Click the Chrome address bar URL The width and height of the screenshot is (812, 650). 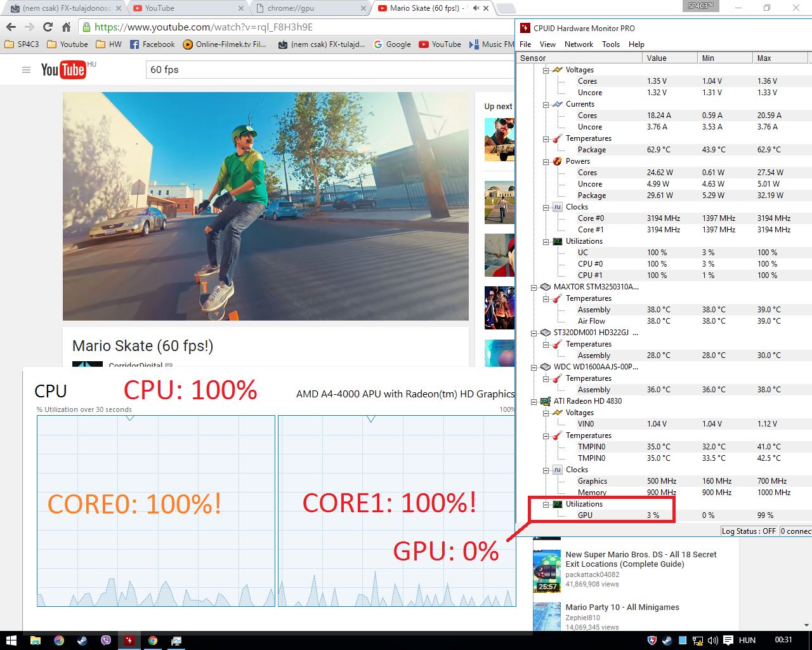pos(204,27)
